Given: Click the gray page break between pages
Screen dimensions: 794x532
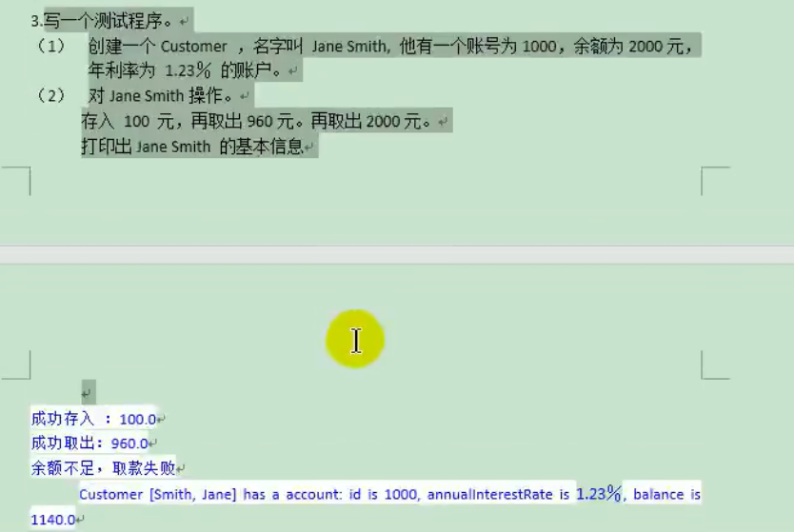Looking at the screenshot, I should (397, 255).
